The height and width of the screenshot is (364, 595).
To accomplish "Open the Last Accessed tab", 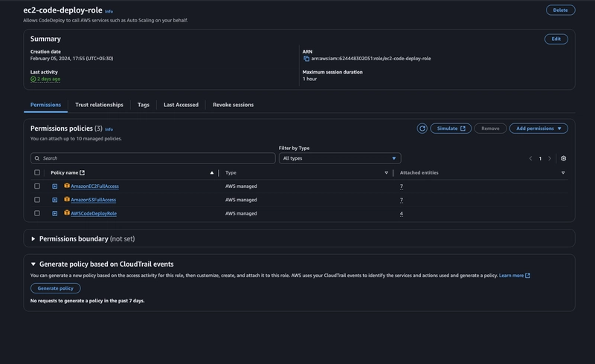I will (x=181, y=105).
